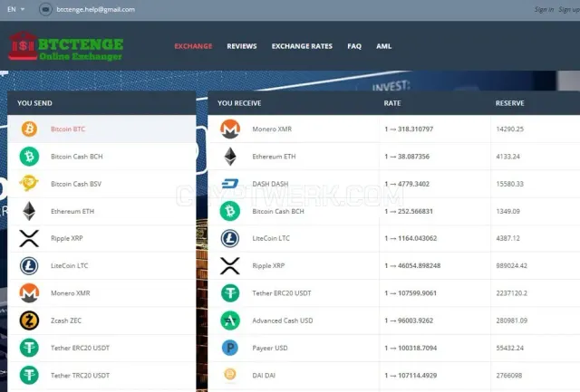580x392 pixels.
Task: Click the rate 1 → 100318.7094
Action: pyautogui.click(x=411, y=348)
